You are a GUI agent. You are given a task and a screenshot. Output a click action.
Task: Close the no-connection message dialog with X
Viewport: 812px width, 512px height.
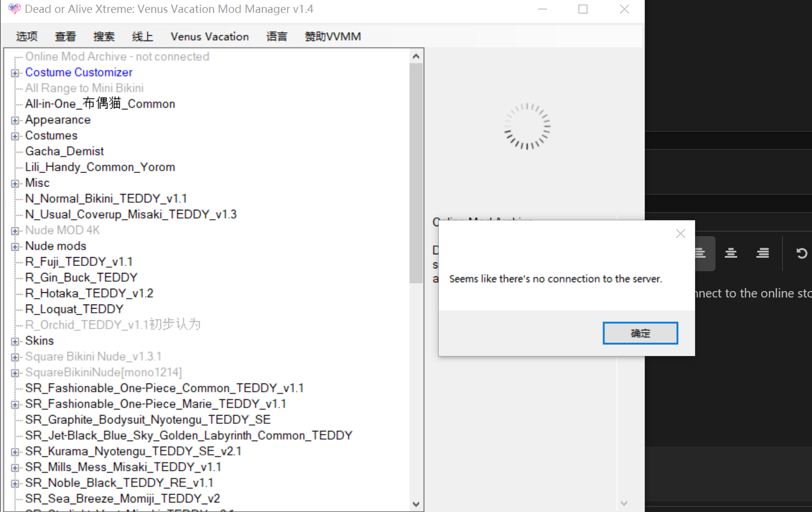[680, 234]
